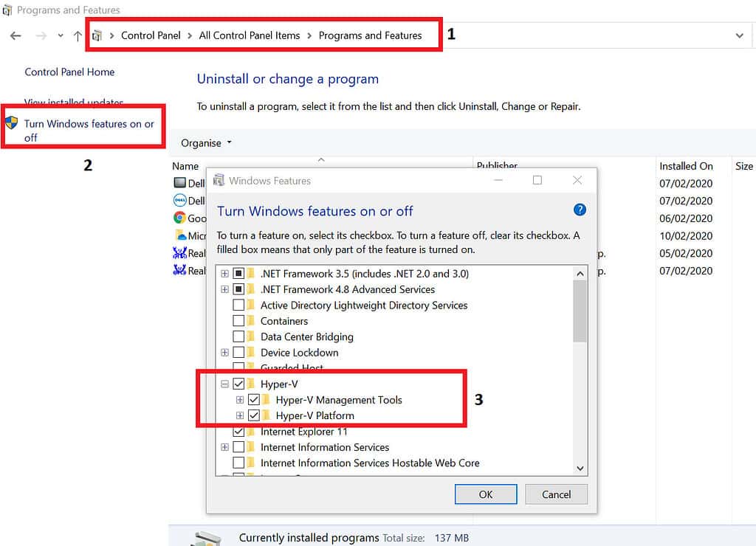This screenshot has width=756, height=546.
Task: Expand the address bar history dropdown
Action: coord(739,35)
